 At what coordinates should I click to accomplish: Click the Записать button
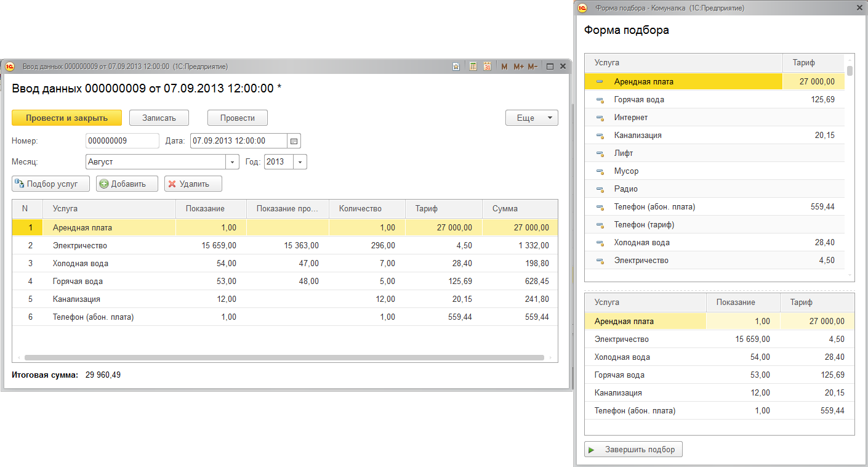159,118
